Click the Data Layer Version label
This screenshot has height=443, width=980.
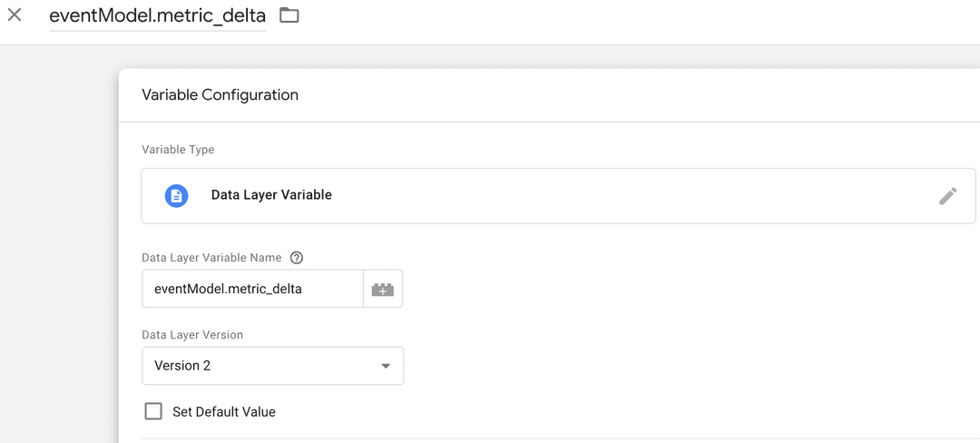192,335
